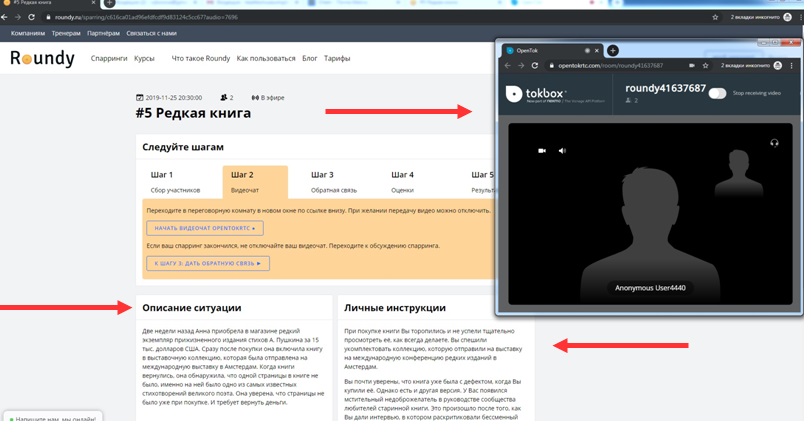Bookmark the roundy.ru page with star icon

click(715, 17)
